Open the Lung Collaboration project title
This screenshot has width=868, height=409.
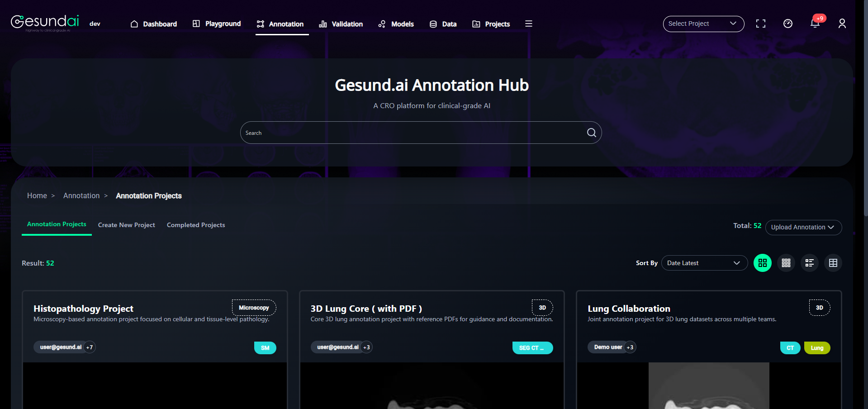(629, 309)
